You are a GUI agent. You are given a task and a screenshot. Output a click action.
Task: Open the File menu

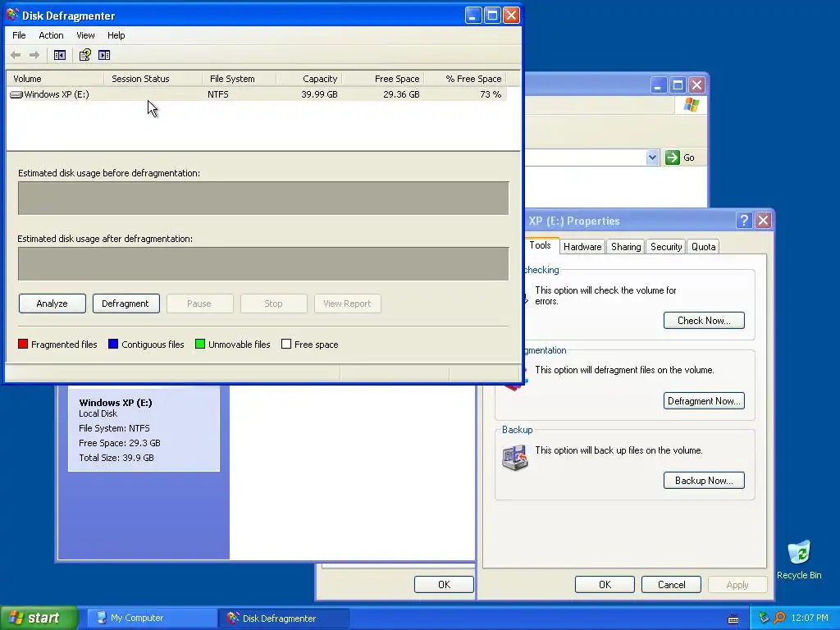19,35
